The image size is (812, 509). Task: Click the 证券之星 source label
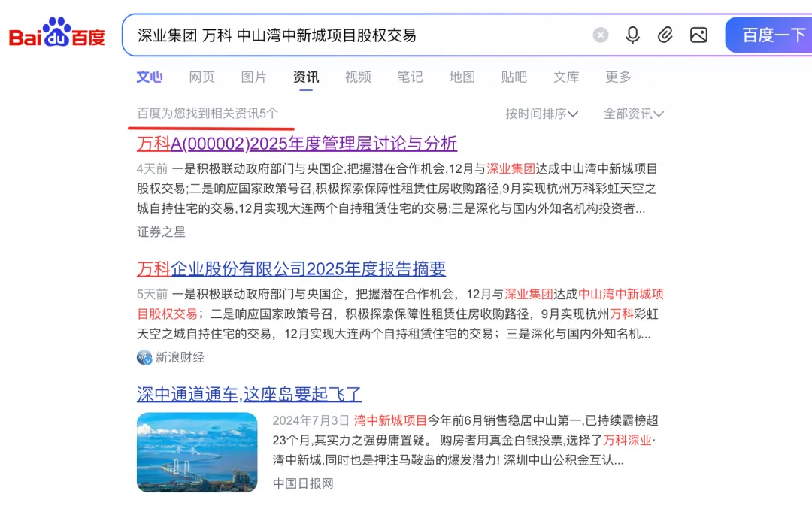tap(161, 232)
